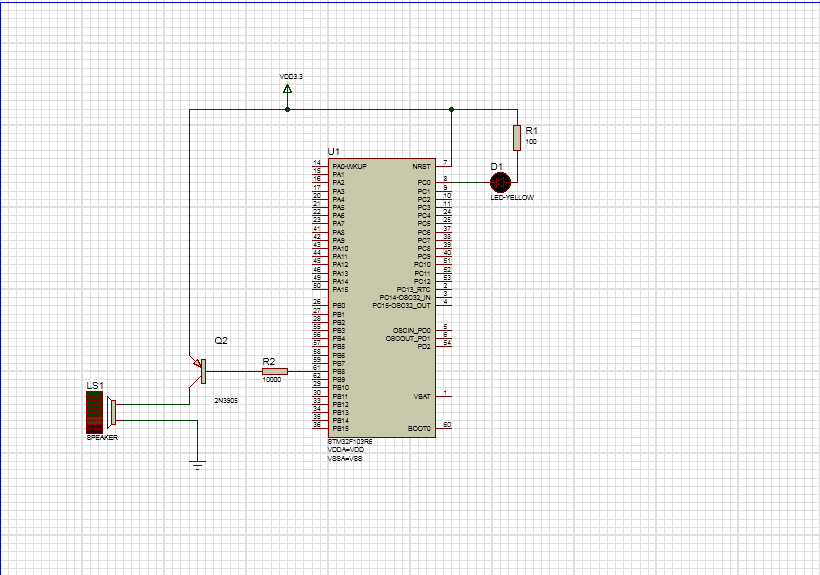Click the R1 reference label
Image resolution: width=820 pixels, height=575 pixels.
[x=531, y=131]
